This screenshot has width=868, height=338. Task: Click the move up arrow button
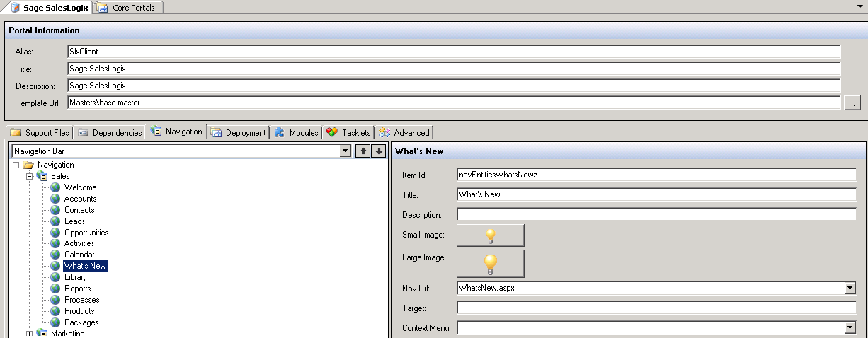pyautogui.click(x=363, y=151)
